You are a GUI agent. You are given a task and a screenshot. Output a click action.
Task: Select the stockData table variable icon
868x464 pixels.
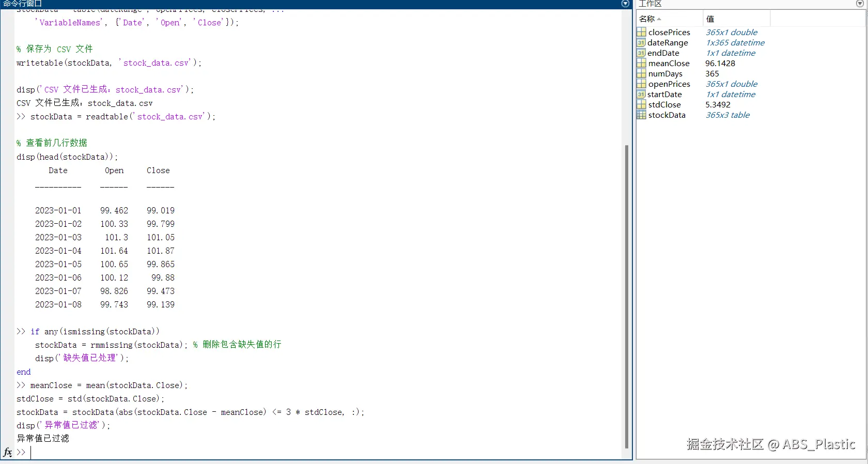coord(641,115)
